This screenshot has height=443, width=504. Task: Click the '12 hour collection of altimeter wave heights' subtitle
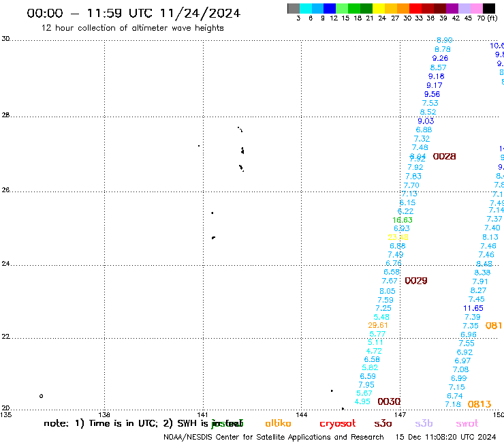click(x=132, y=28)
